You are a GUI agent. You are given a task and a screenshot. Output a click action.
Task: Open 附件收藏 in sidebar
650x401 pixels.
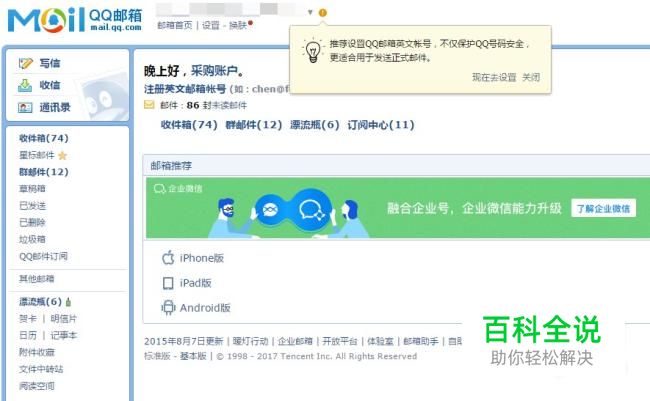click(36, 352)
